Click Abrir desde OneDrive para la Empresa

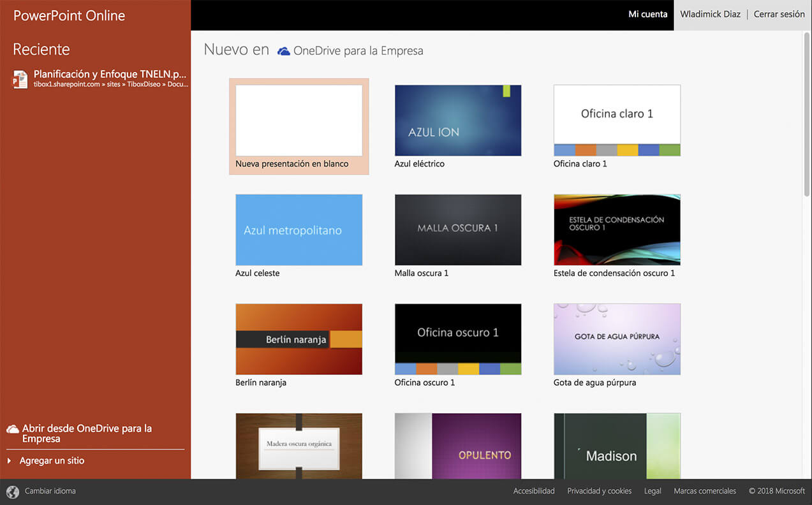[x=87, y=434]
